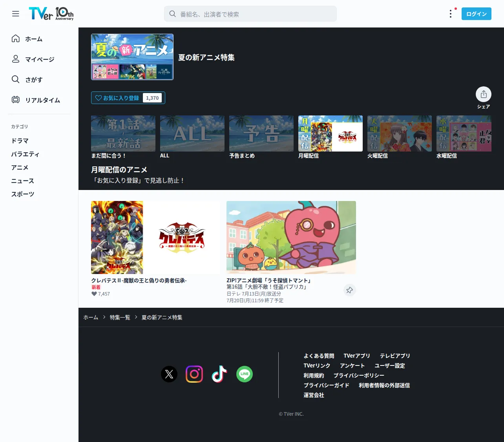Screen dimensions: 504x442
Task: Open TVer's Instagram account
Action: point(194,374)
